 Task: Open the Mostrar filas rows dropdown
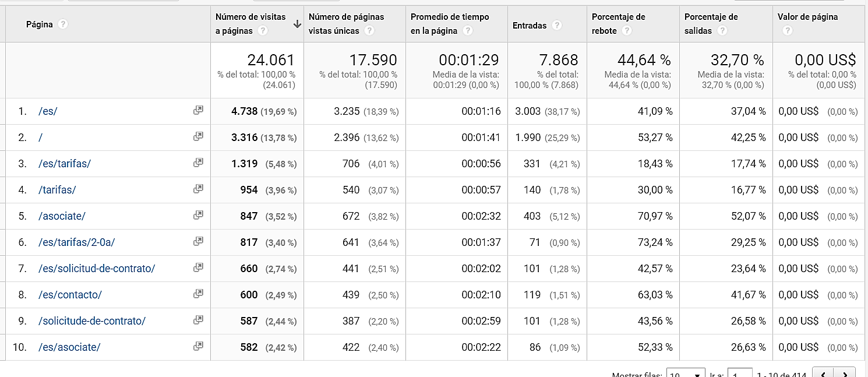tap(686, 375)
